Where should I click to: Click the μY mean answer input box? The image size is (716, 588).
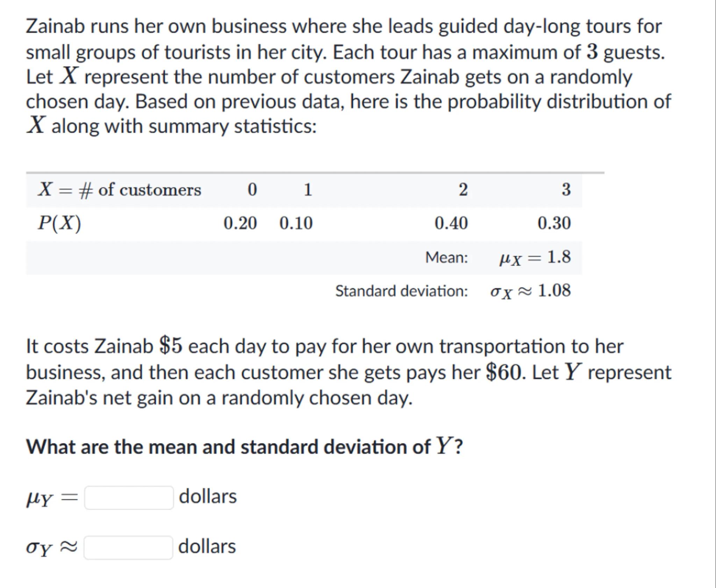click(x=129, y=497)
